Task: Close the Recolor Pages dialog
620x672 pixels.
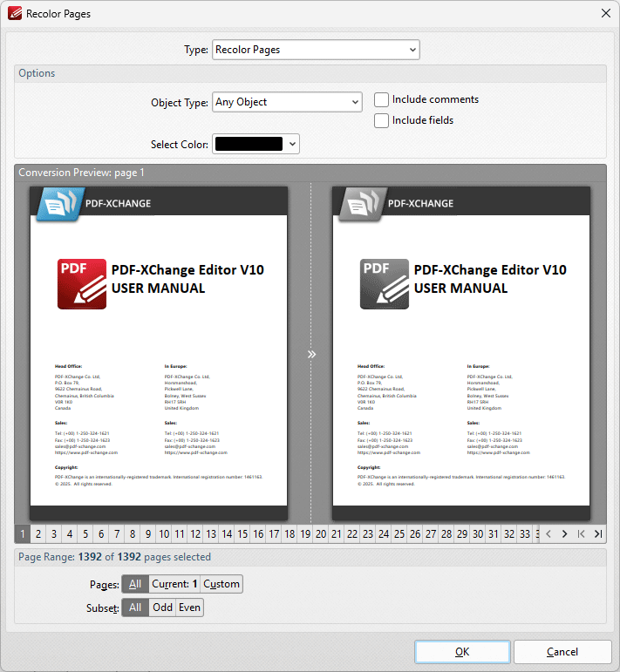Action: point(605,13)
